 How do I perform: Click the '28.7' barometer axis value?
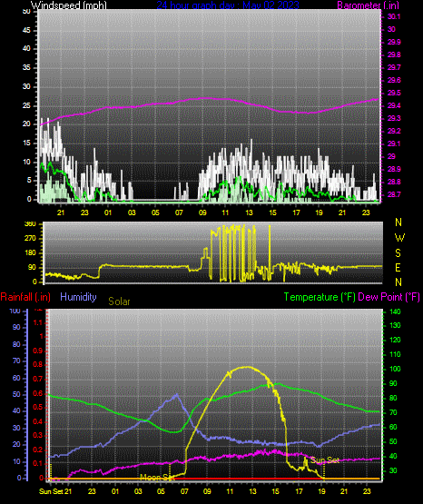pos(394,194)
